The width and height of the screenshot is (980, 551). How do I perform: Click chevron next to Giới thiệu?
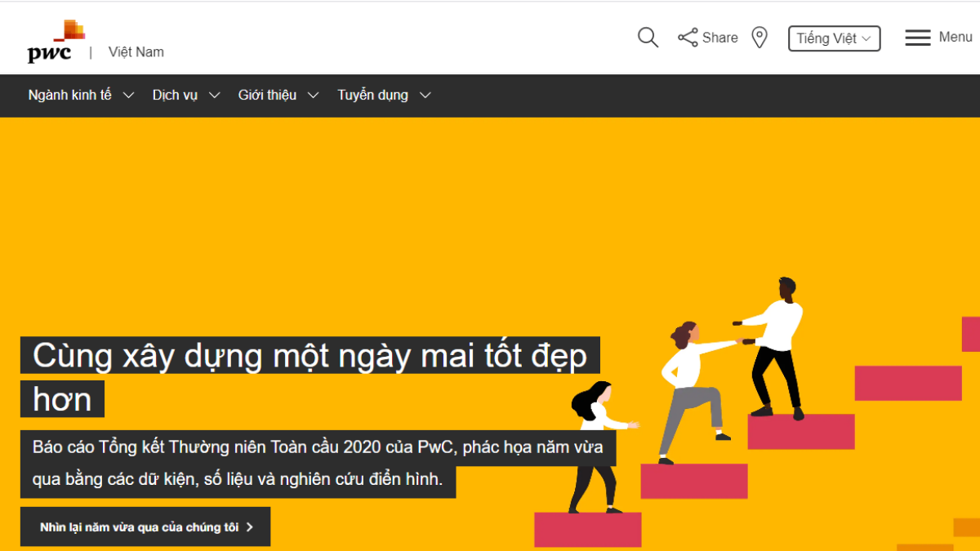tap(313, 96)
